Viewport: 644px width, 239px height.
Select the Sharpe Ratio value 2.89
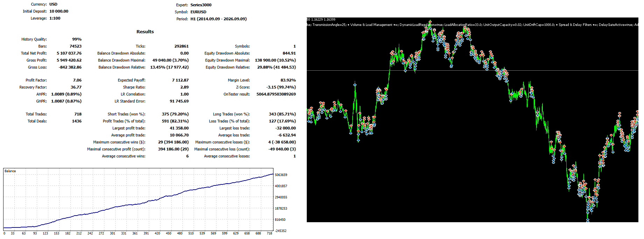(x=184, y=87)
